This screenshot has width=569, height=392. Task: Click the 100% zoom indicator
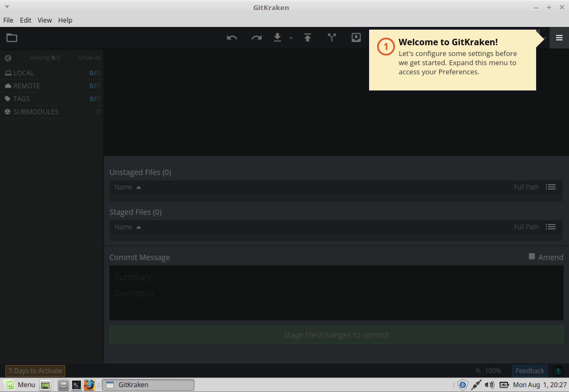point(493,371)
